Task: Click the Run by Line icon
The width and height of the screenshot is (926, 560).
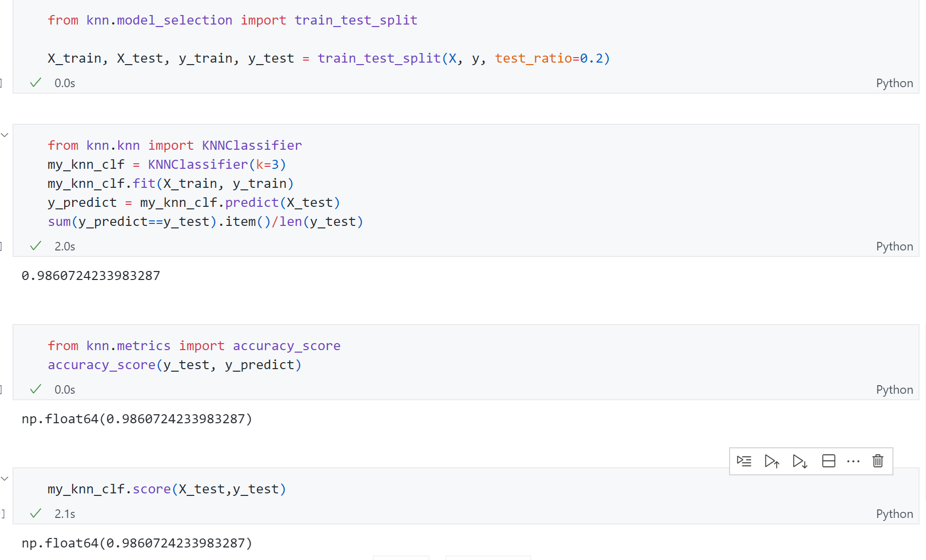Action: coord(744,461)
